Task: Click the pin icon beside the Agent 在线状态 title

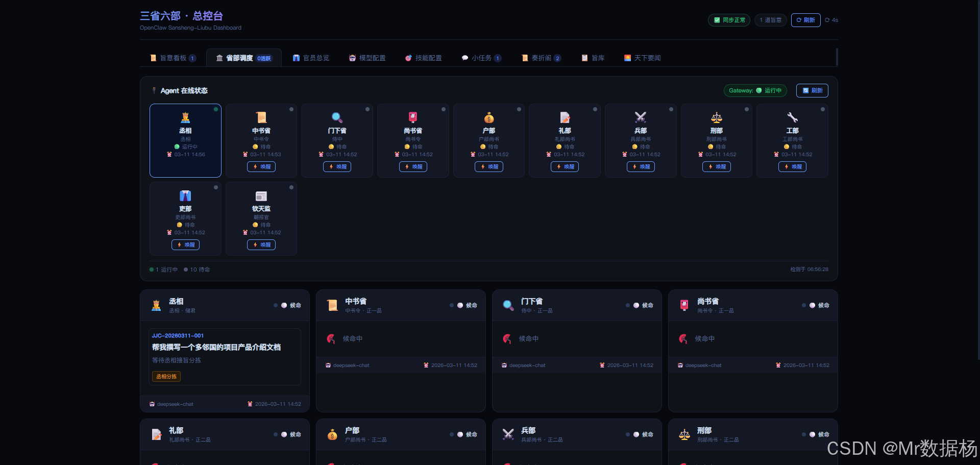Action: pos(154,90)
